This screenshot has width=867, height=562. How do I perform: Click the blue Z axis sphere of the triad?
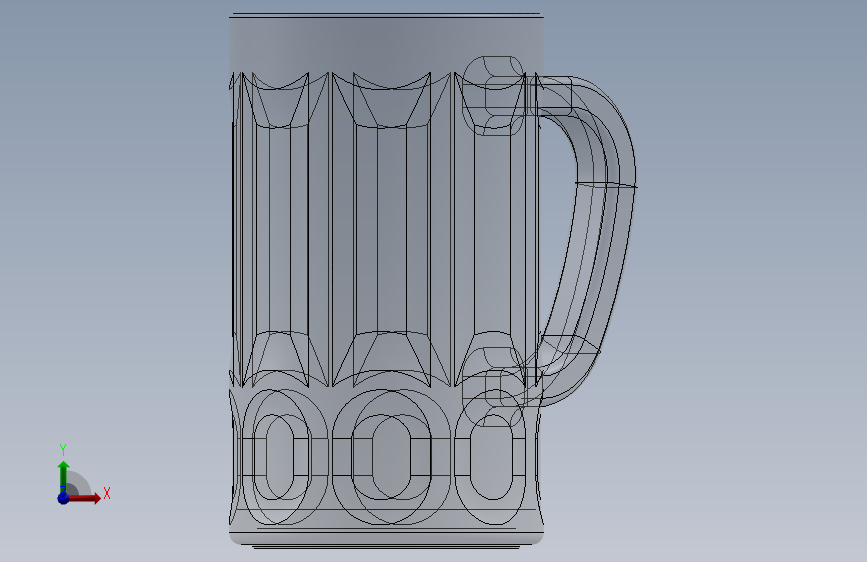[63, 498]
